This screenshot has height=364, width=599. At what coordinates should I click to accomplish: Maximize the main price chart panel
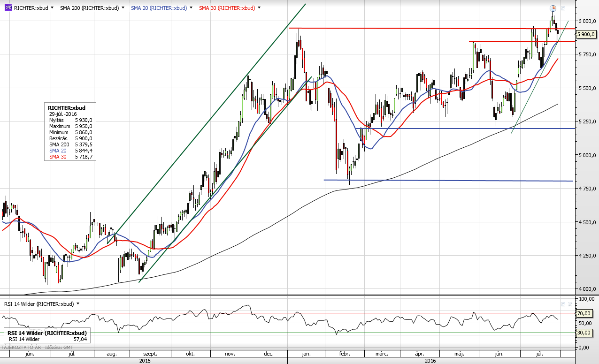click(563, 8)
